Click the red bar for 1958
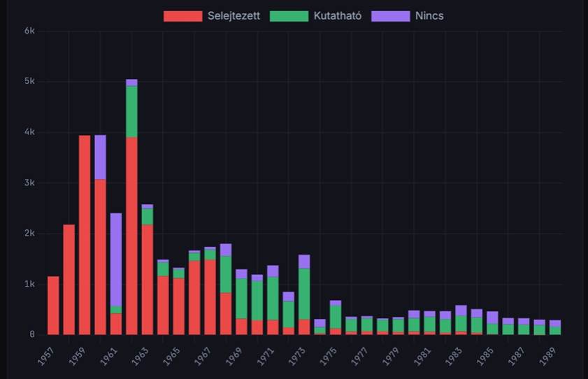This screenshot has height=379, width=588. point(69,280)
